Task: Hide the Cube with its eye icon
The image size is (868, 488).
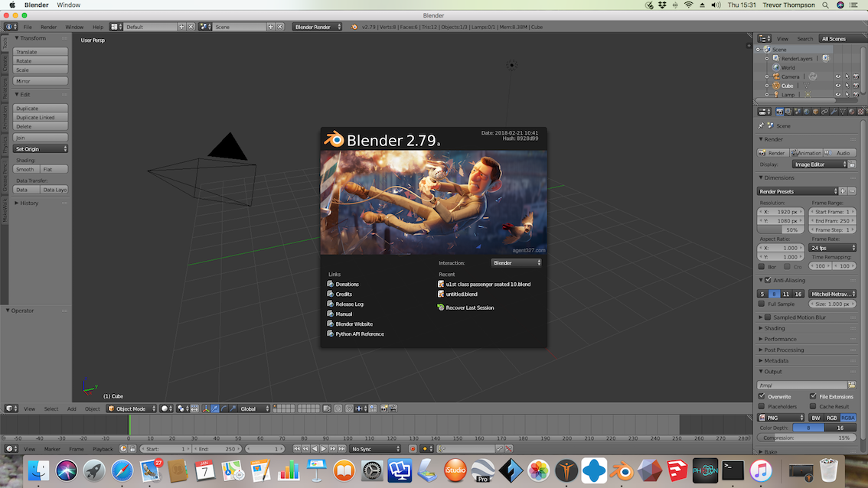Action: (x=837, y=86)
